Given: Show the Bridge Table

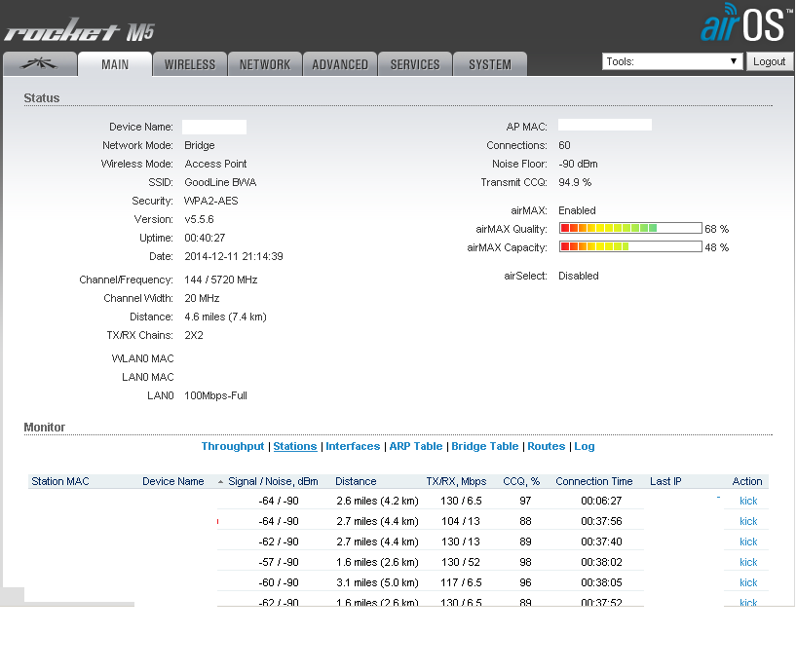Looking at the screenshot, I should click(485, 446).
